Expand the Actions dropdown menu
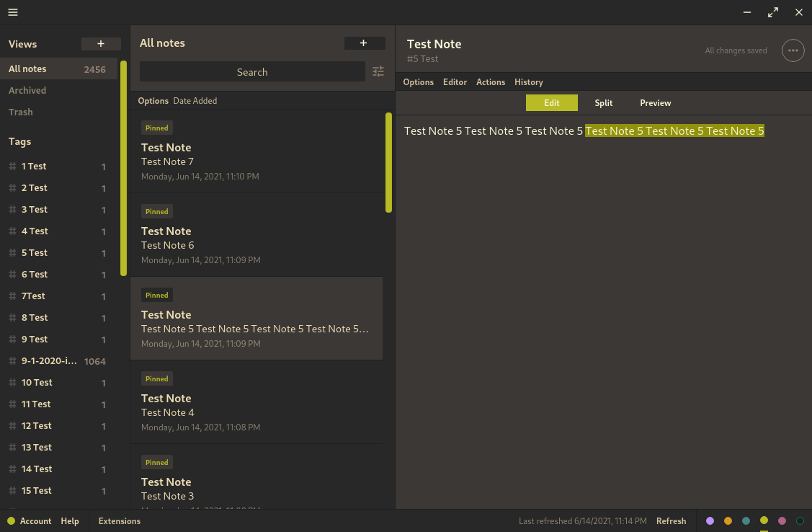This screenshot has height=532, width=812. click(x=491, y=82)
